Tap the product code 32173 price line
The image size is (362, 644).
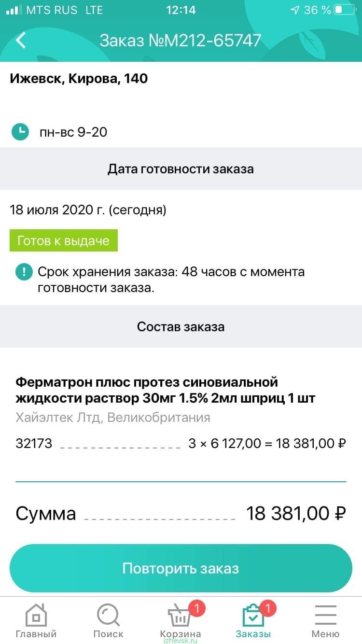tap(181, 444)
